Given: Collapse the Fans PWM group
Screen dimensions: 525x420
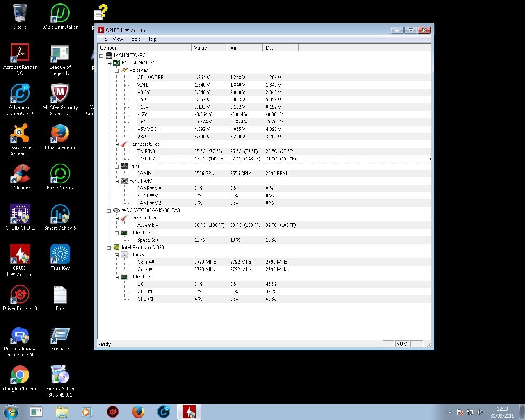Looking at the screenshot, I should 117,181.
